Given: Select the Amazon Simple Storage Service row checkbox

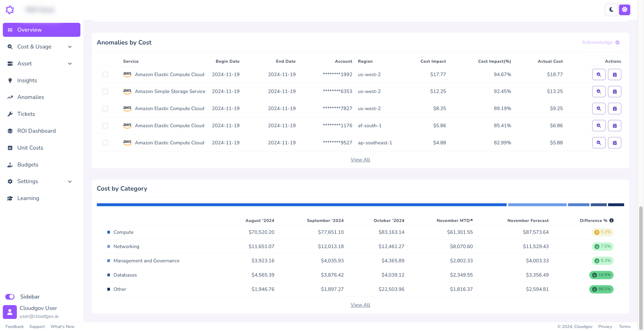Looking at the screenshot, I should click(x=105, y=91).
